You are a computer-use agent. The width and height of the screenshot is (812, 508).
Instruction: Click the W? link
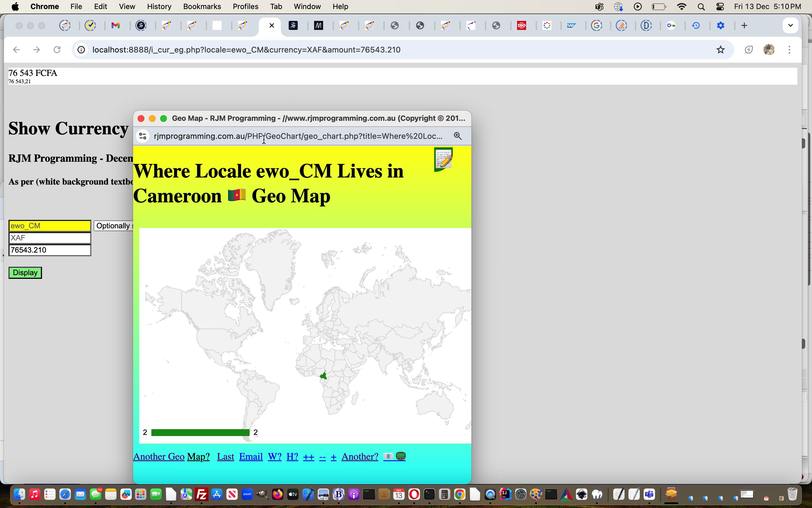(274, 457)
